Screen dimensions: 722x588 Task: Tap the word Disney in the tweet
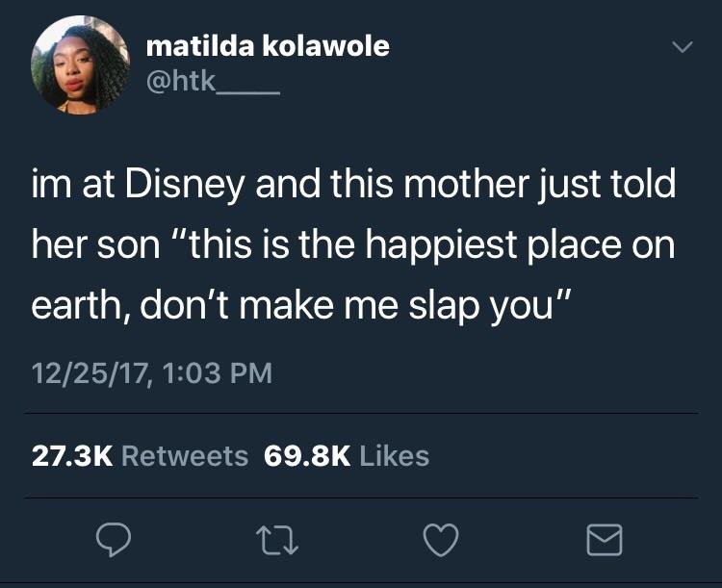pos(184,185)
